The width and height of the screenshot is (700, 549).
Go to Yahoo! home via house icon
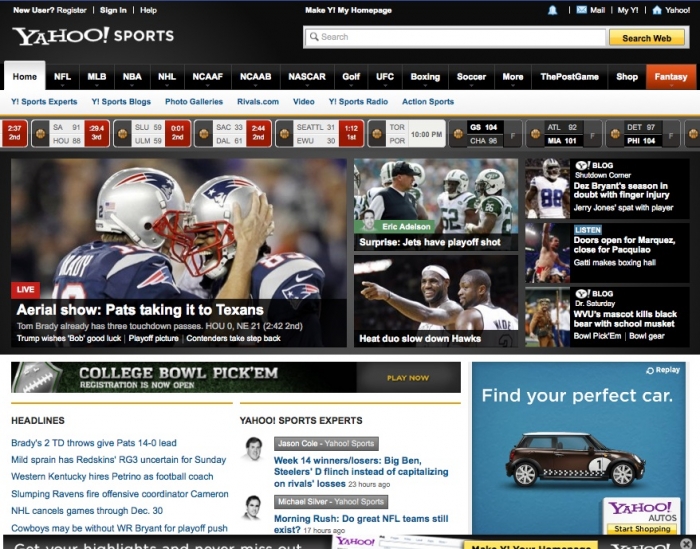tap(657, 10)
